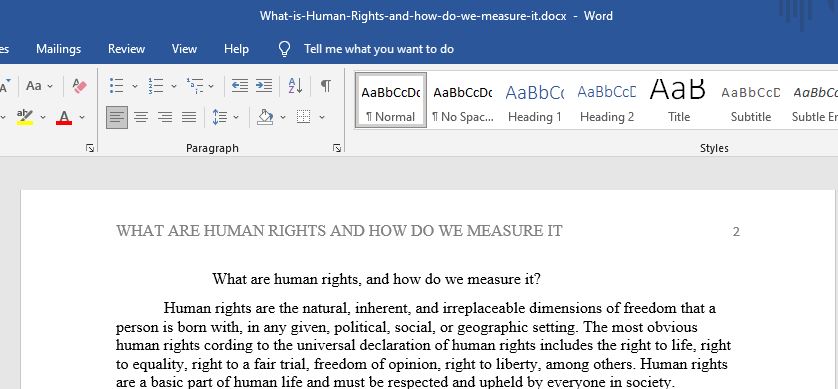Apply the Heading 1 style

point(534,100)
